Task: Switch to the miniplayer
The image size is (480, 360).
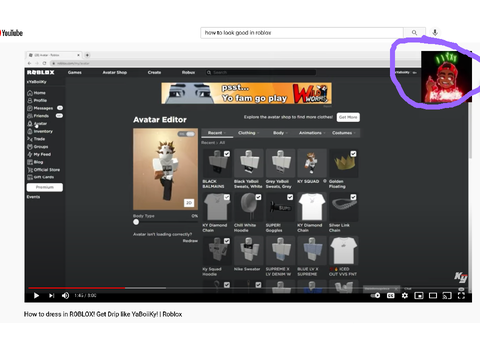Action: [x=419, y=296]
